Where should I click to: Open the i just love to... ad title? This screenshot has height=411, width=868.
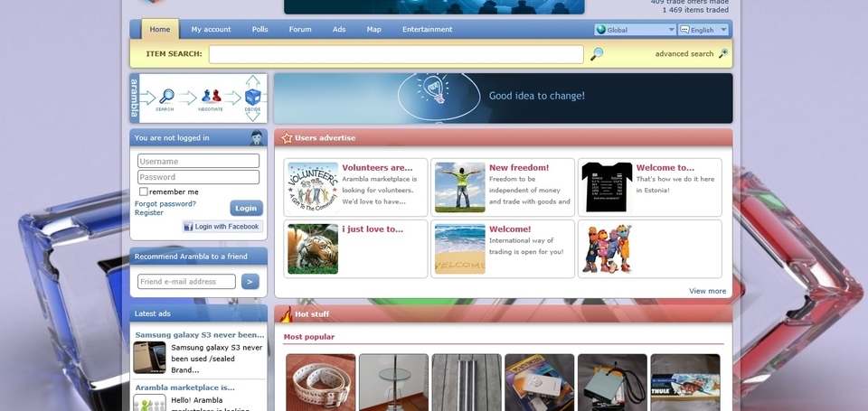tap(373, 229)
